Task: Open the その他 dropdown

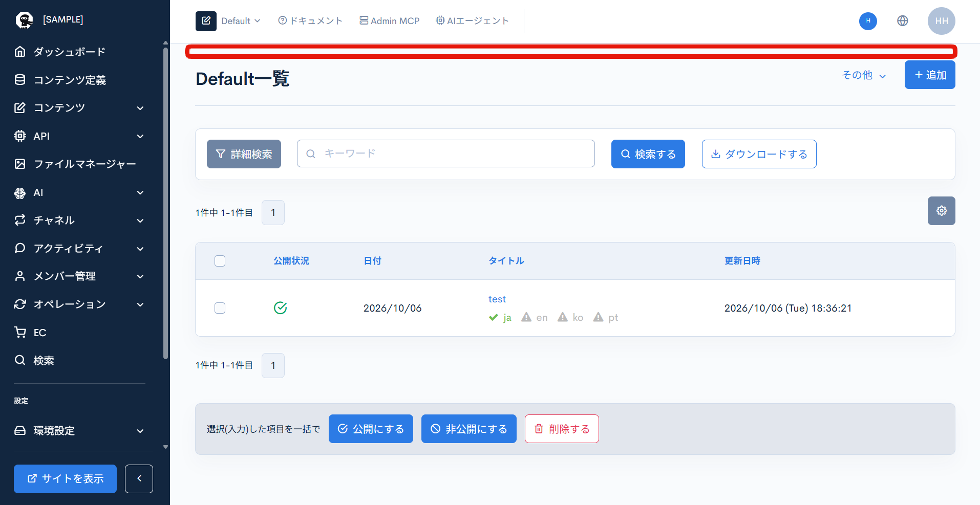Action: (x=864, y=75)
